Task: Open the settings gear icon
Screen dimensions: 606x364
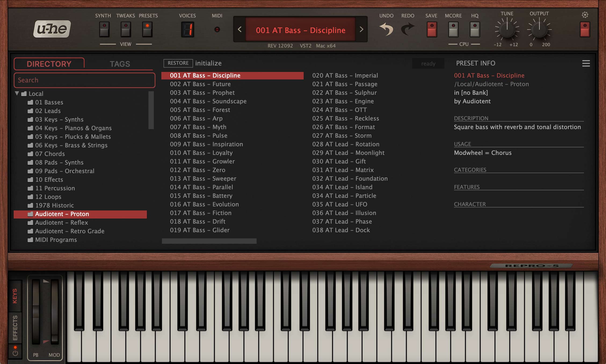Action: click(585, 15)
